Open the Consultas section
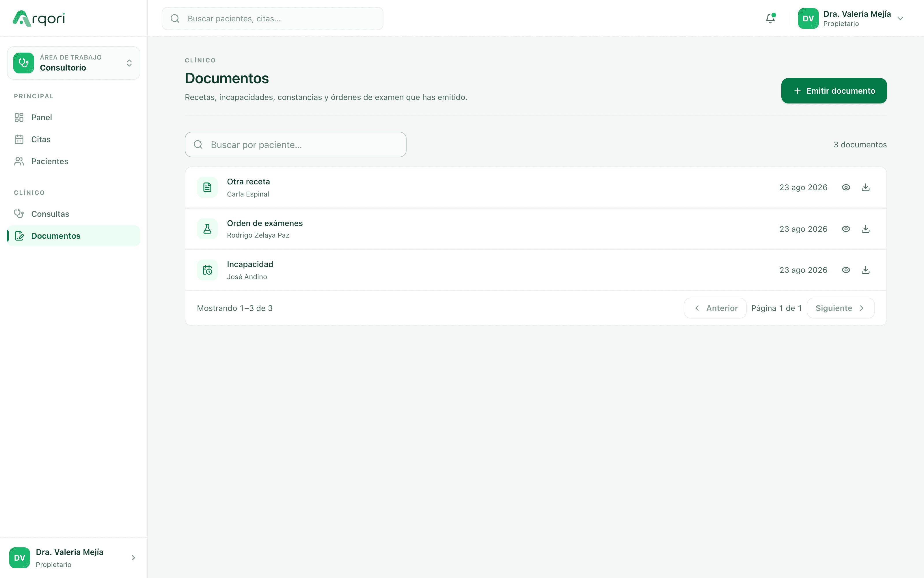The height and width of the screenshot is (578, 924). [74, 214]
